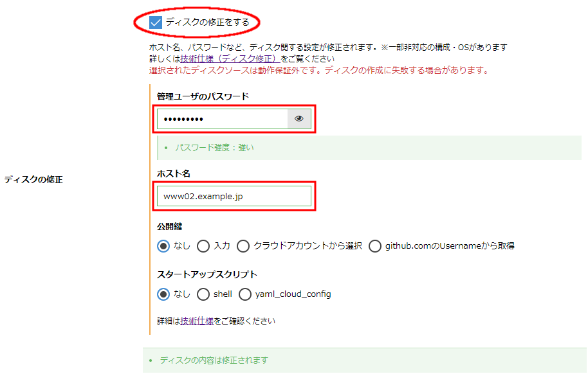Click the ディスクの内容は修正されます notice
This screenshot has width=588, height=374.
point(214,361)
